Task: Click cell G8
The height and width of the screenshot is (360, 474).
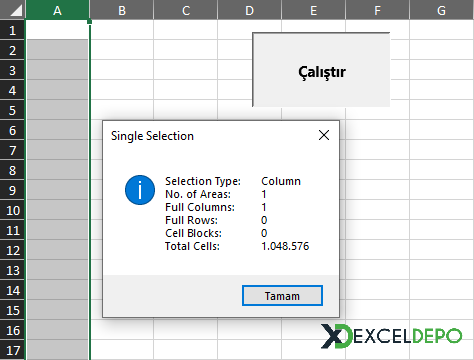Action: click(442, 170)
